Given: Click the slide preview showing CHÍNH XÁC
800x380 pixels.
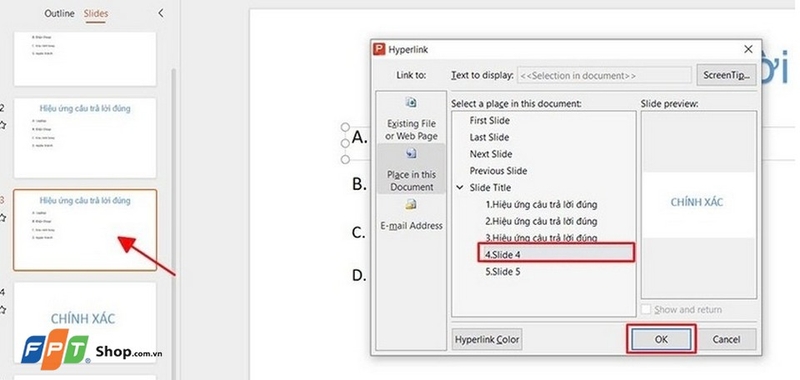Looking at the screenshot, I should tap(698, 204).
